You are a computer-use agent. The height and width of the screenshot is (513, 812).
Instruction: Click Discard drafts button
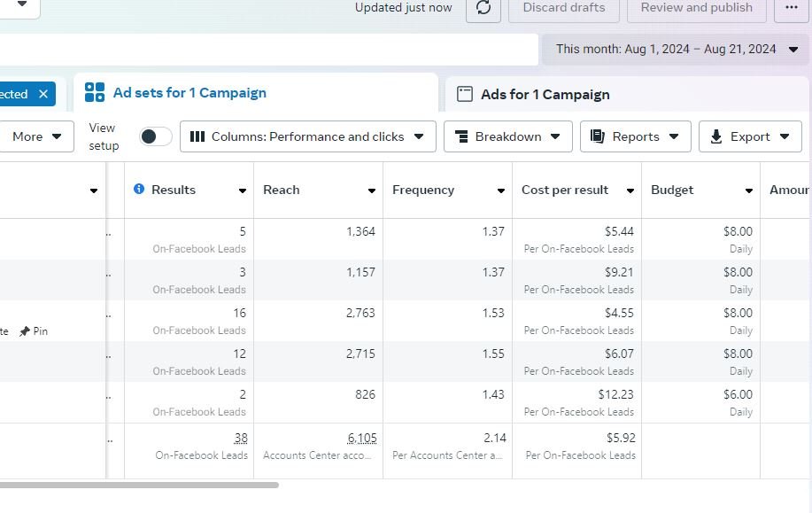pyautogui.click(x=564, y=8)
